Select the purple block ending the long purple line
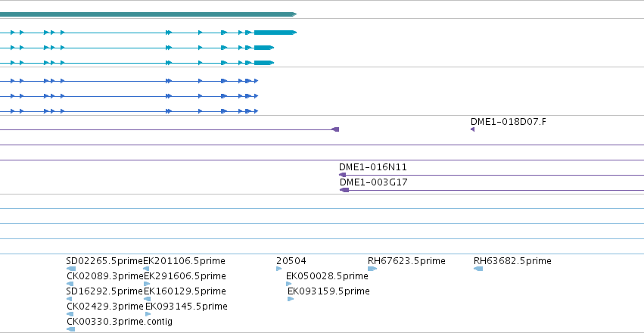644x333 pixels. coord(335,129)
